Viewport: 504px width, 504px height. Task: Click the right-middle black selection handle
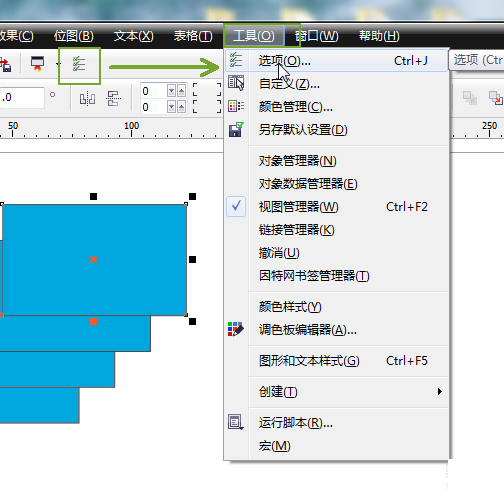click(192, 259)
